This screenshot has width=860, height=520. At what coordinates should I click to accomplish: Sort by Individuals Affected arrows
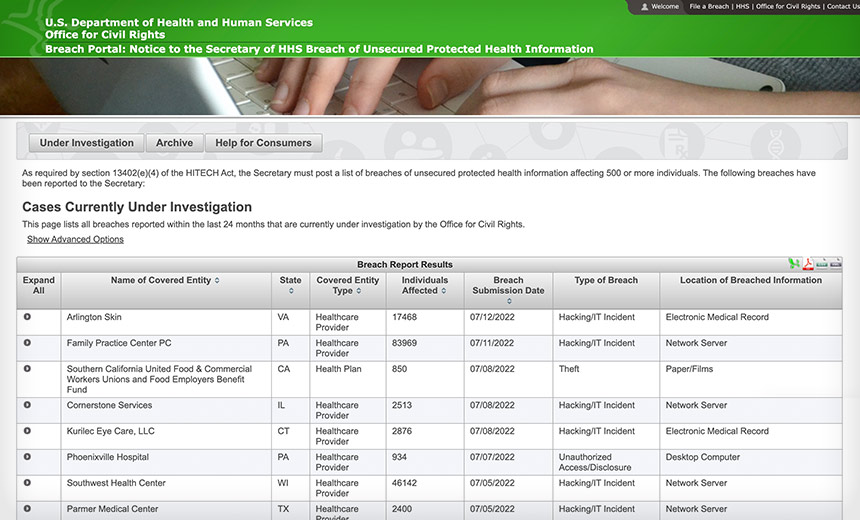[x=443, y=291]
